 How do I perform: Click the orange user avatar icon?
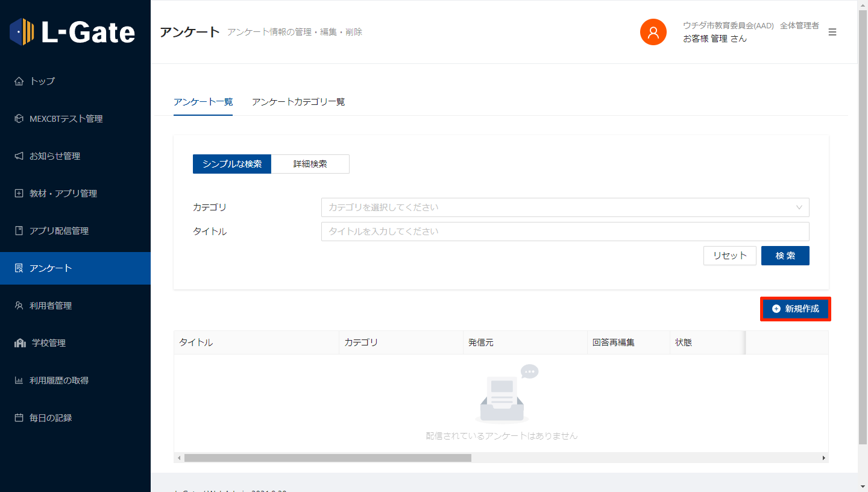653,32
